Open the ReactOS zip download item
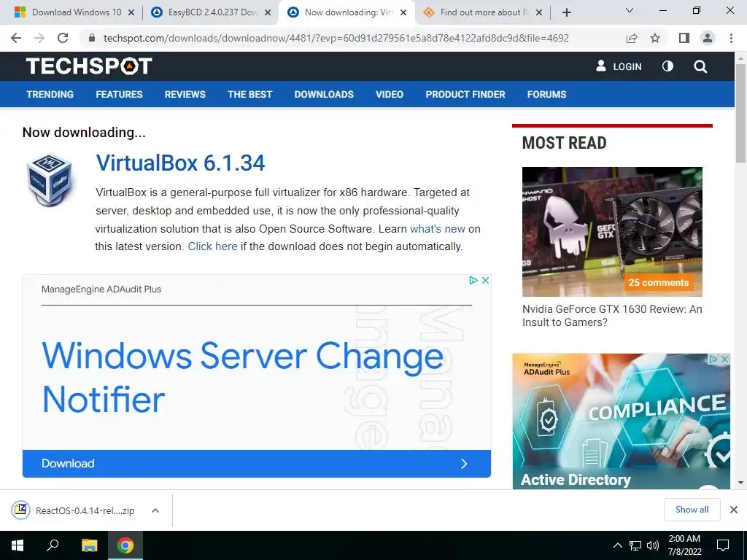747x560 pixels. (x=74, y=510)
